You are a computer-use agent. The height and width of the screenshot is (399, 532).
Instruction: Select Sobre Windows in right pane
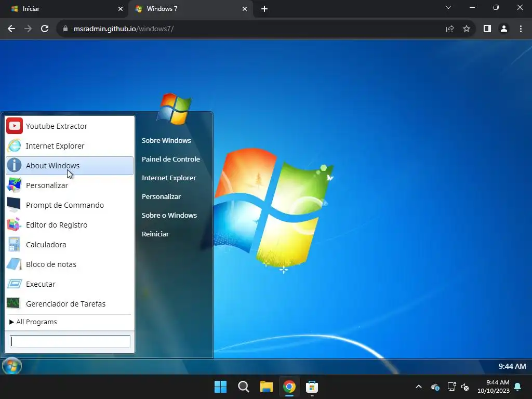point(166,140)
